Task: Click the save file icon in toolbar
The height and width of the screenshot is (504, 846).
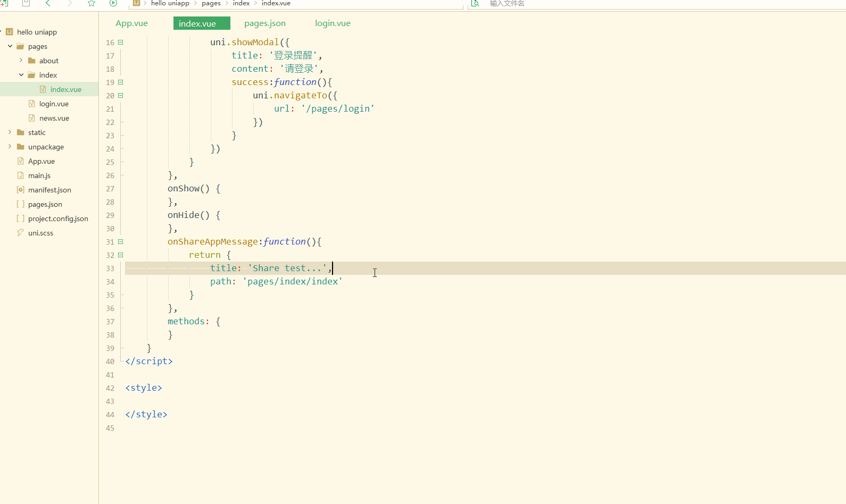Action: 26,3
